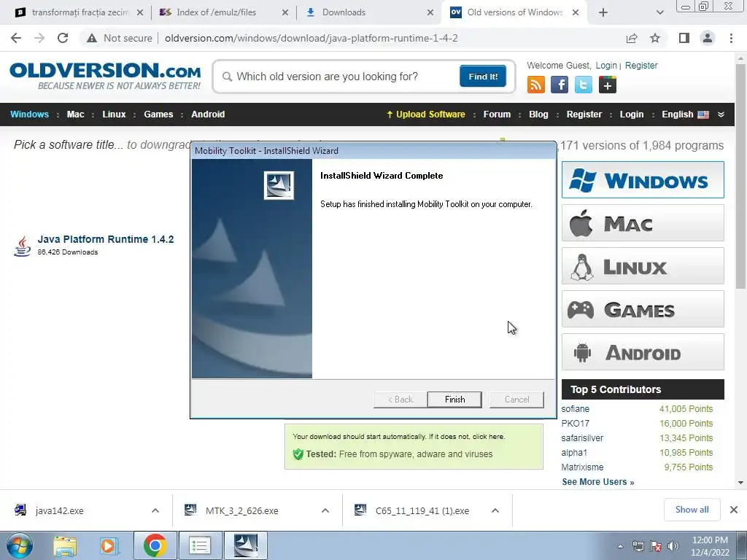Toggle Chrome side panel
This screenshot has width=747, height=560.
684,38
